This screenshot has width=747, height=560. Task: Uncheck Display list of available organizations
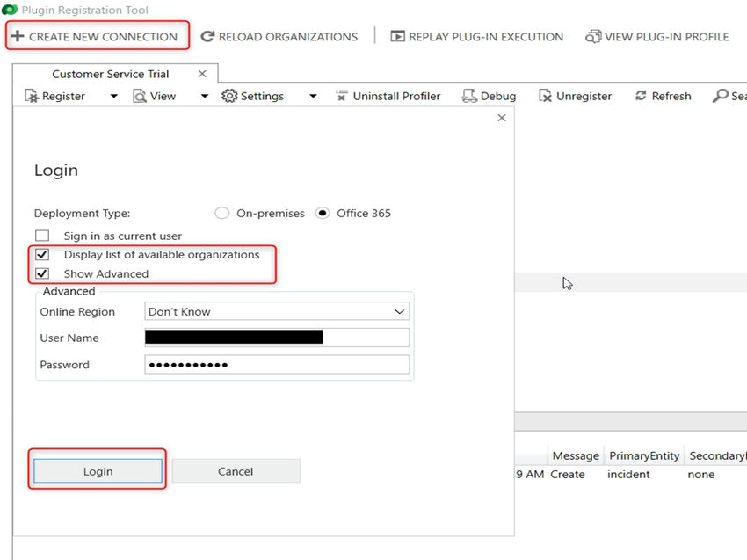(x=42, y=254)
